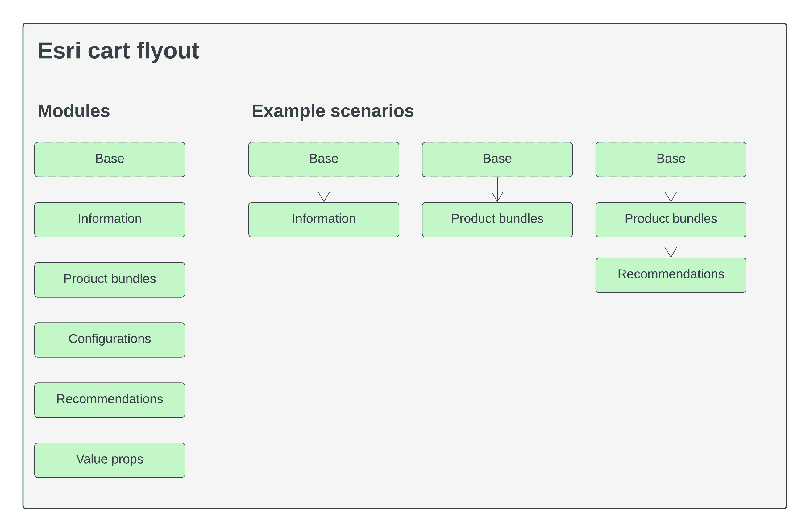Click the Value props module box

coord(110,460)
